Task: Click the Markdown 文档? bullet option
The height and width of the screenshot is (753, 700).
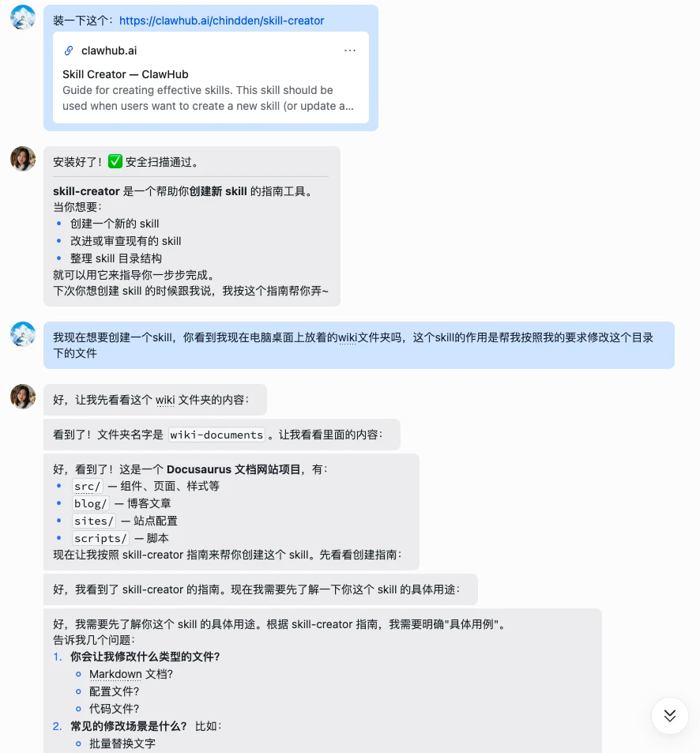Action: pos(131,674)
